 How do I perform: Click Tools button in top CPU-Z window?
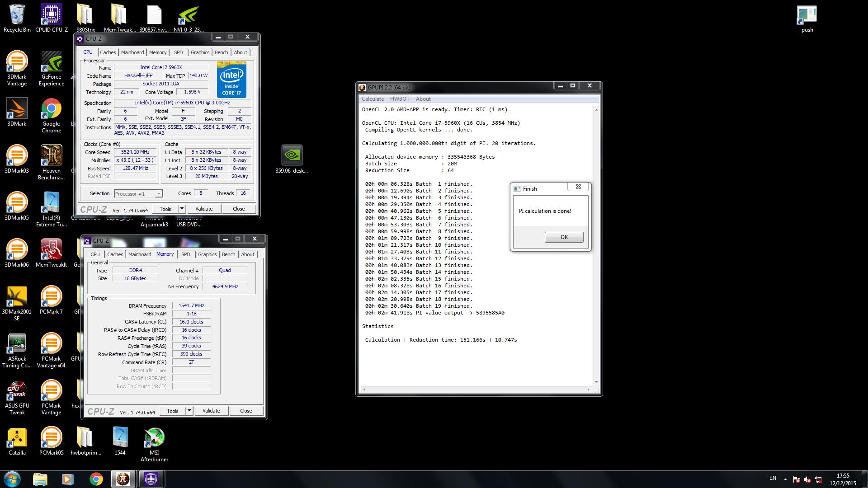(x=165, y=209)
